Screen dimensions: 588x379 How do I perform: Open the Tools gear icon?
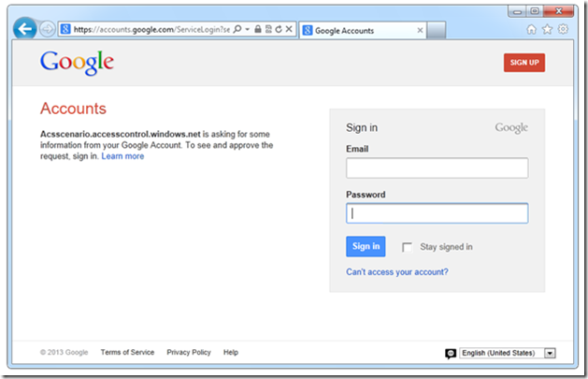point(563,29)
